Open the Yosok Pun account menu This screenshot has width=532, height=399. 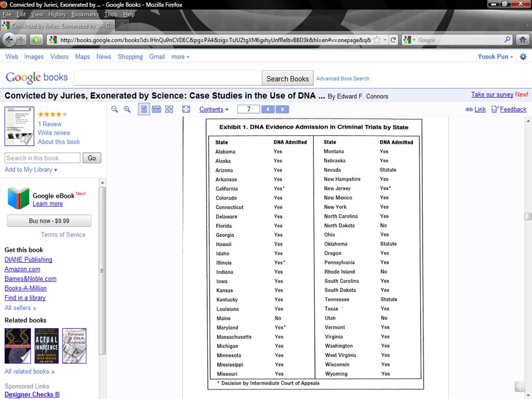click(x=495, y=57)
